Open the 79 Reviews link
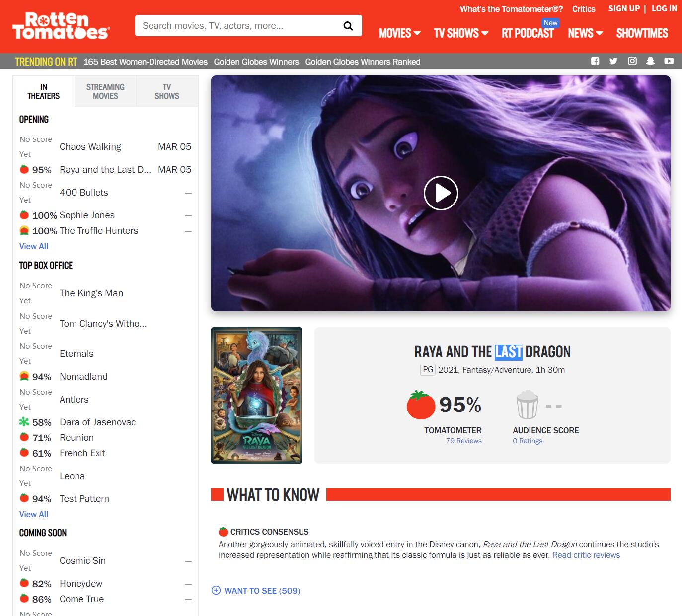 tap(464, 441)
